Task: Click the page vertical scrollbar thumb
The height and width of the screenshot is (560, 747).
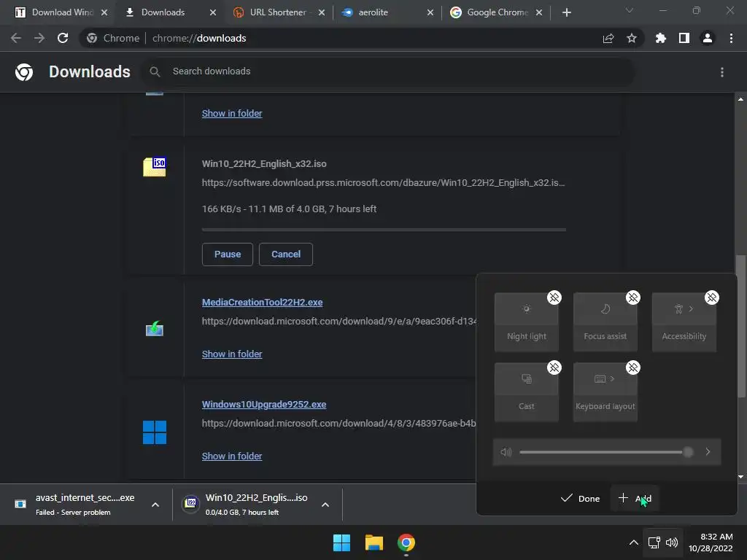Action: (741, 327)
